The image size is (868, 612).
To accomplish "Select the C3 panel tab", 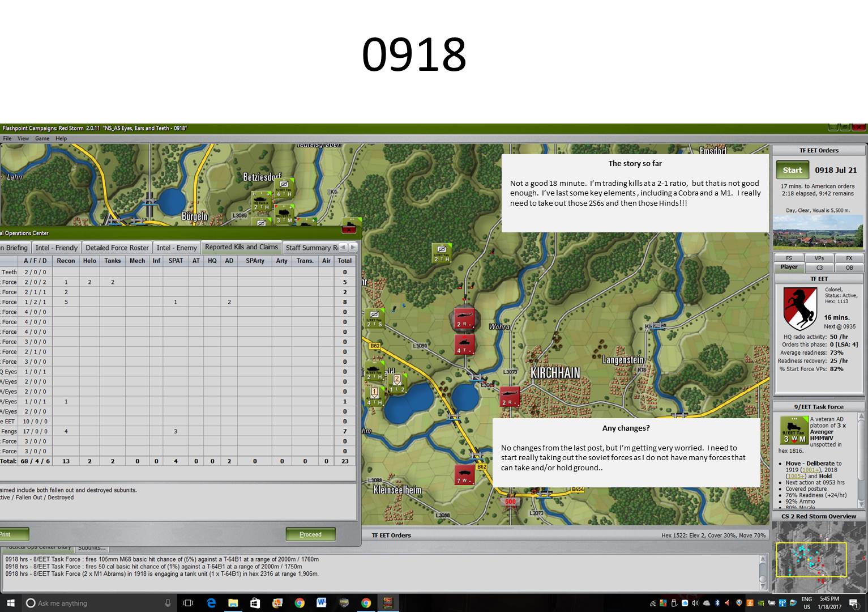I will (819, 267).
